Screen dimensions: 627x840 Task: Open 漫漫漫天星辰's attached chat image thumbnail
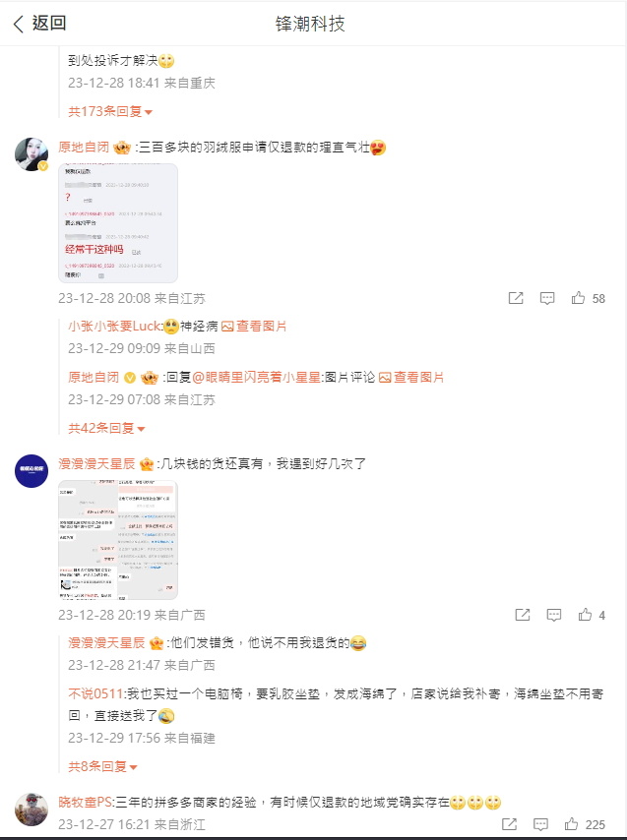click(118, 539)
